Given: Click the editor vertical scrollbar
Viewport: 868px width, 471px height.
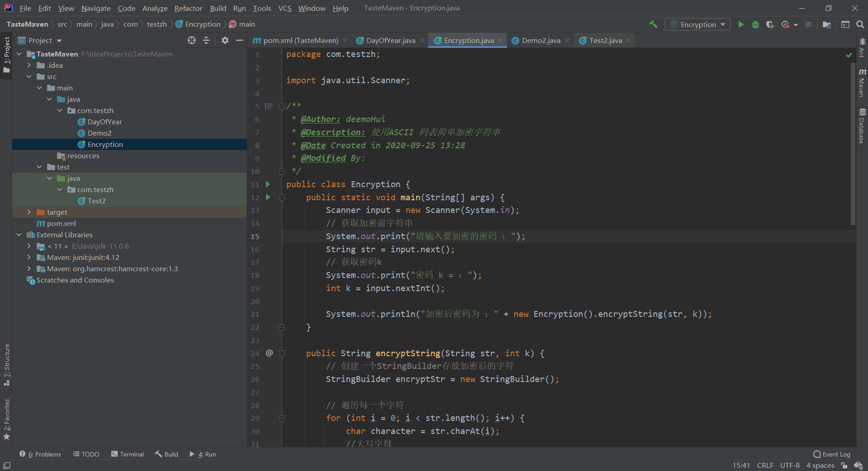Looking at the screenshot, I should 853,145.
